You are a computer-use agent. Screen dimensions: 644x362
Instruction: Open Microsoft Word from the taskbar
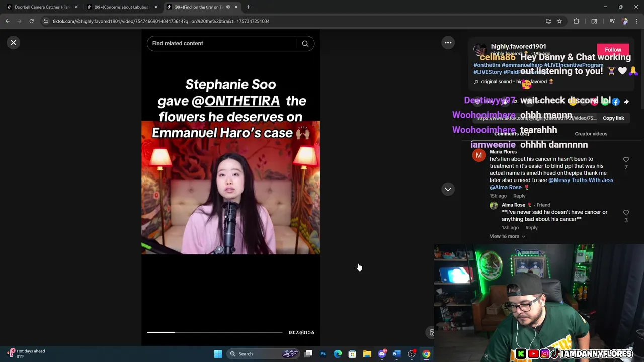[x=396, y=354]
